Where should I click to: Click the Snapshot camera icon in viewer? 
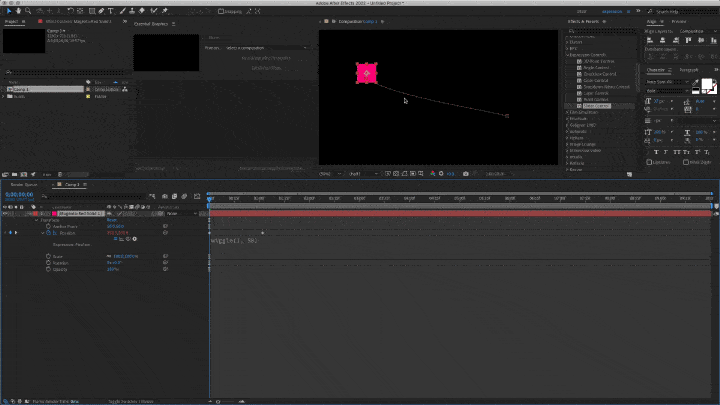pos(466,174)
